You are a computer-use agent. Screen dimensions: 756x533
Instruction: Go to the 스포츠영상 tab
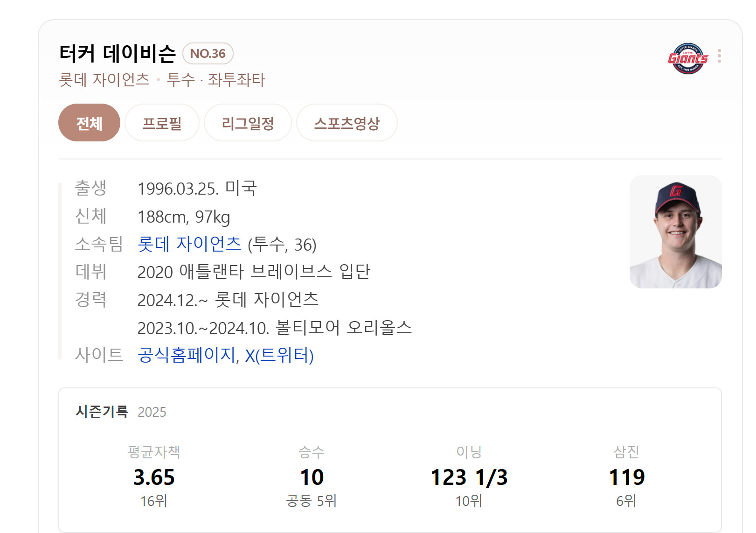[347, 123]
